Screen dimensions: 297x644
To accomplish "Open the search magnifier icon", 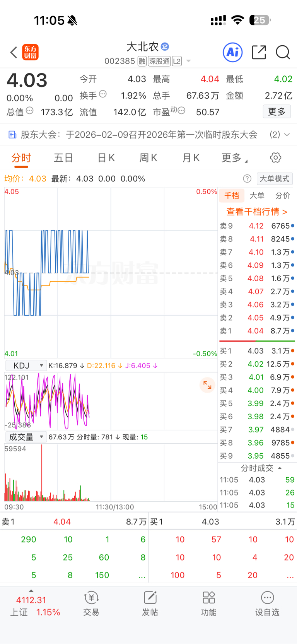I will point(283,52).
